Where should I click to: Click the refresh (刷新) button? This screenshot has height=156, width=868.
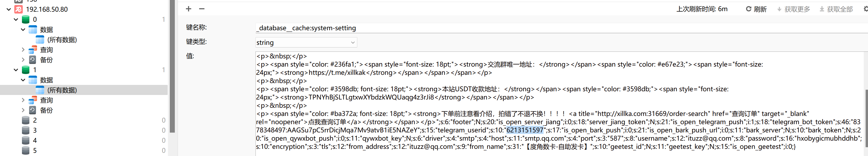pos(756,9)
